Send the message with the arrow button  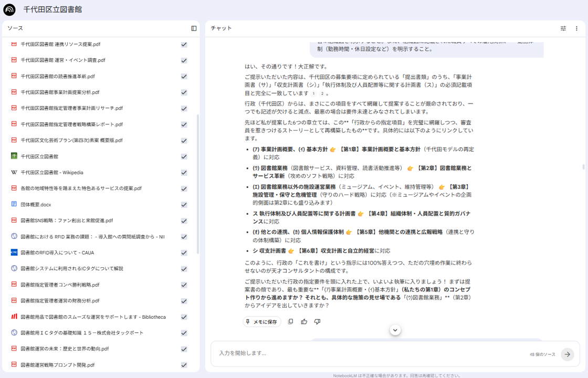pyautogui.click(x=567, y=354)
